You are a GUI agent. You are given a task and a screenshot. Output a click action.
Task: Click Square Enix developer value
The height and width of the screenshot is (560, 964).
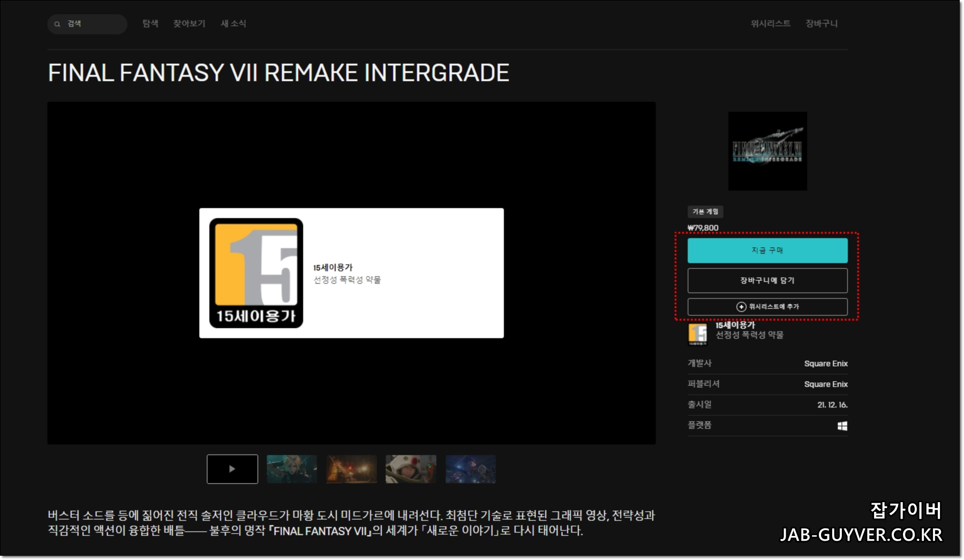pyautogui.click(x=826, y=364)
